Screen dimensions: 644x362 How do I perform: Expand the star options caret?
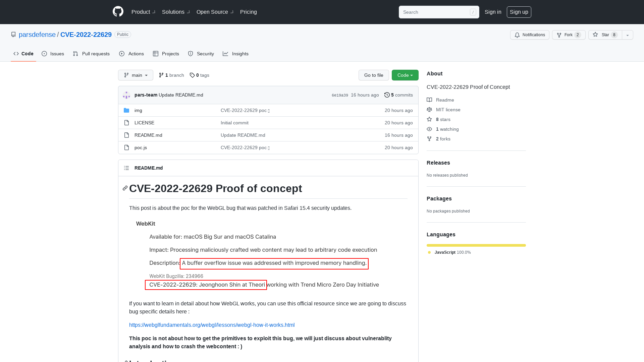(627, 35)
